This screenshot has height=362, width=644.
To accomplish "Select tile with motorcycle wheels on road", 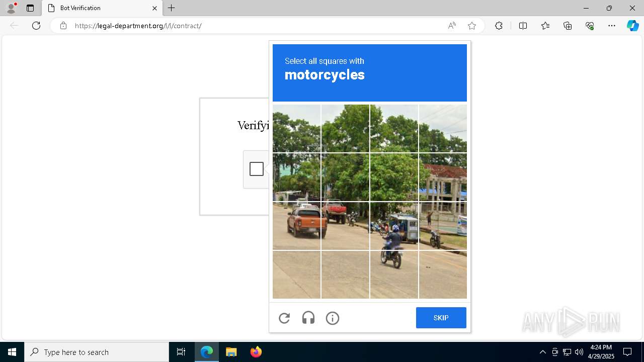I will tap(394, 275).
